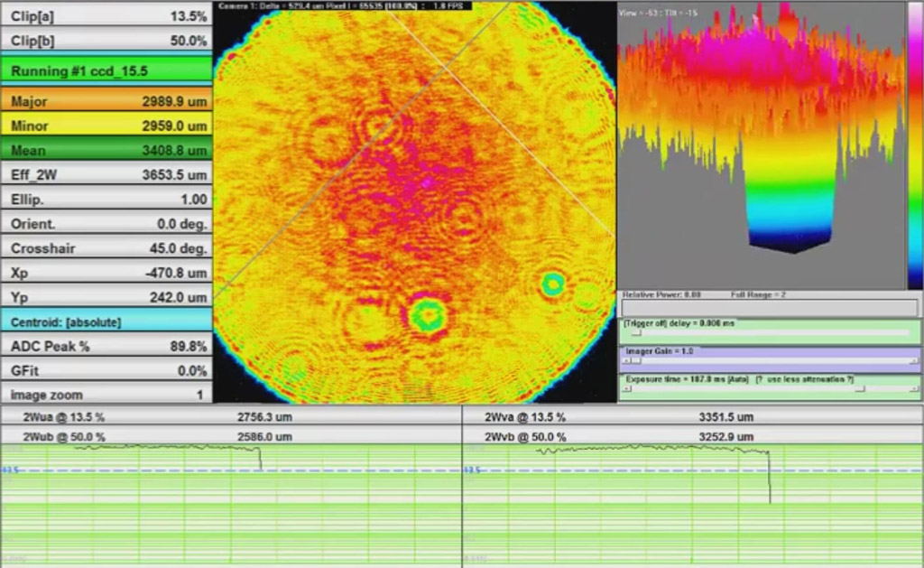The image size is (924, 568).
Task: Click the vertical color scale bar
Action: 915,145
